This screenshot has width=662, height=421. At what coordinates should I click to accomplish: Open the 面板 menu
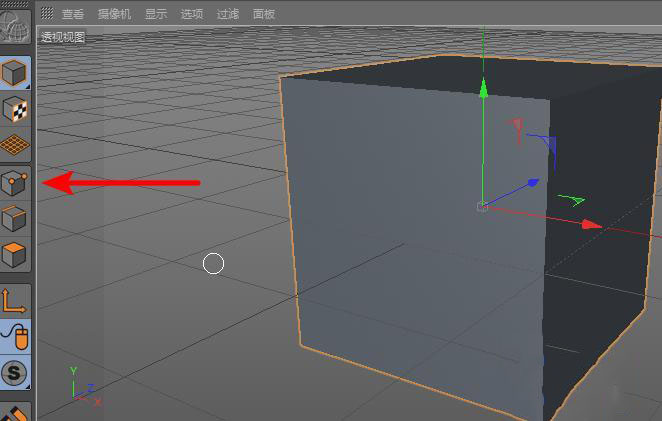click(264, 14)
